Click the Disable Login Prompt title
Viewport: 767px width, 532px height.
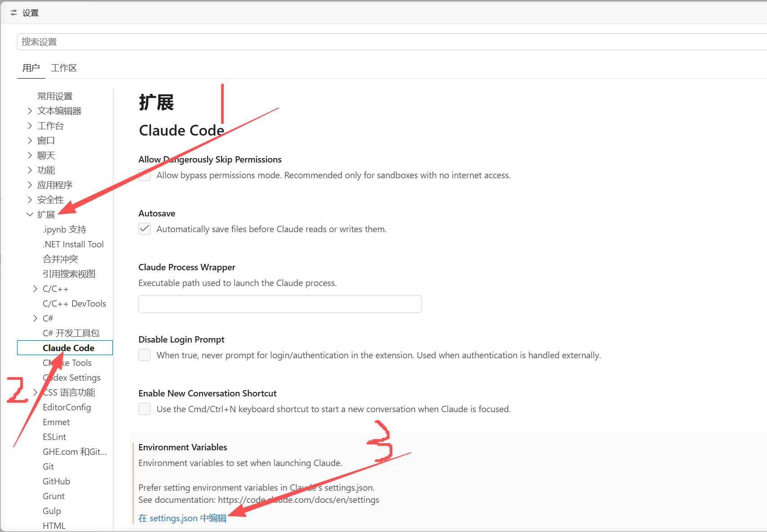click(x=182, y=339)
